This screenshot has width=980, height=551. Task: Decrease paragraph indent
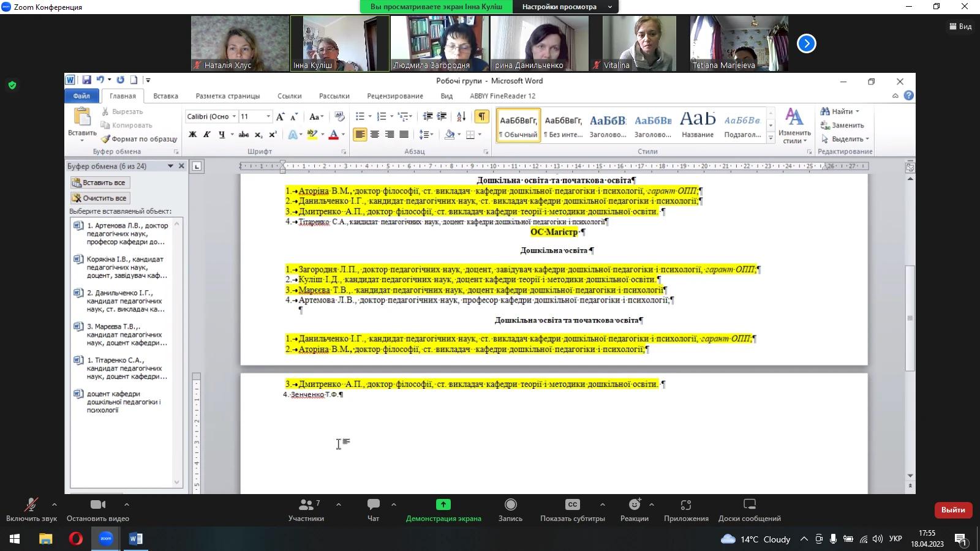428,116
